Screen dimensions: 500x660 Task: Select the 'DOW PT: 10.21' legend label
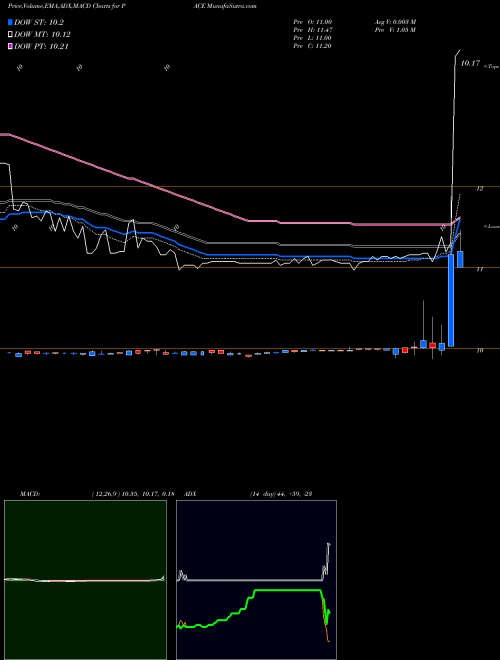pyautogui.click(x=41, y=46)
